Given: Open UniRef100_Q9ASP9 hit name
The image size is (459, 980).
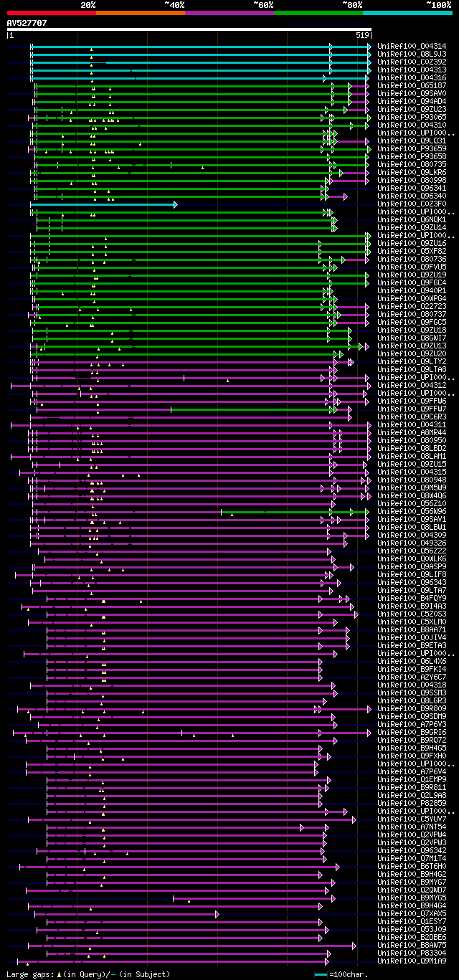Looking at the screenshot, I should tap(412, 566).
